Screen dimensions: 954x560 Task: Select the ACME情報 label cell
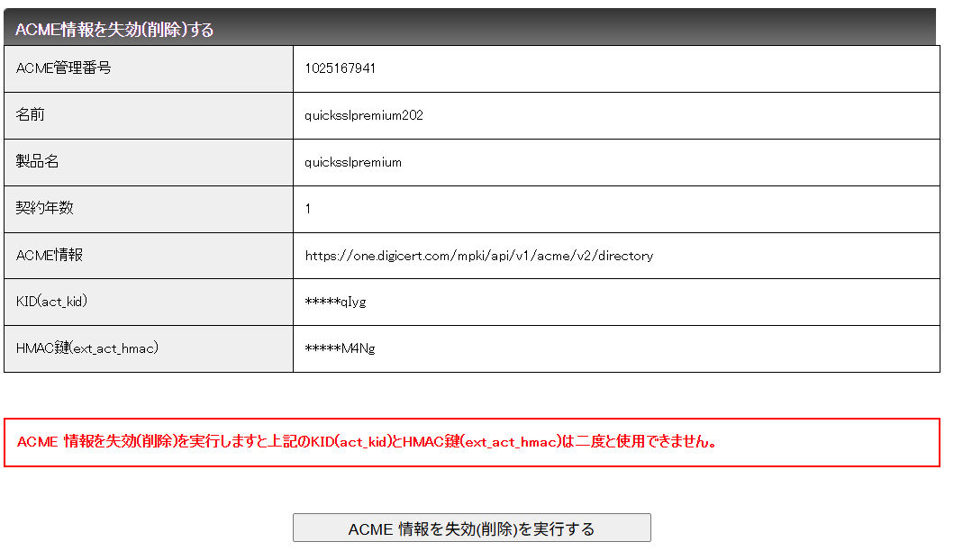50,255
